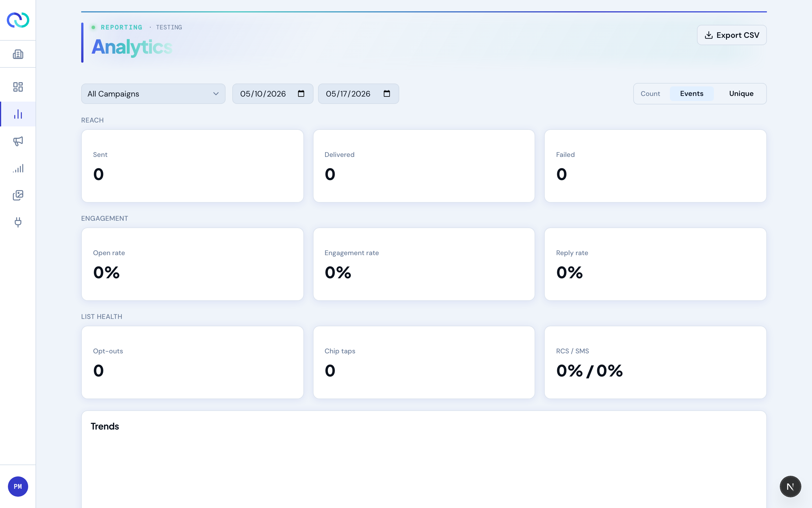Click the download icon on Export CSV

(709, 35)
